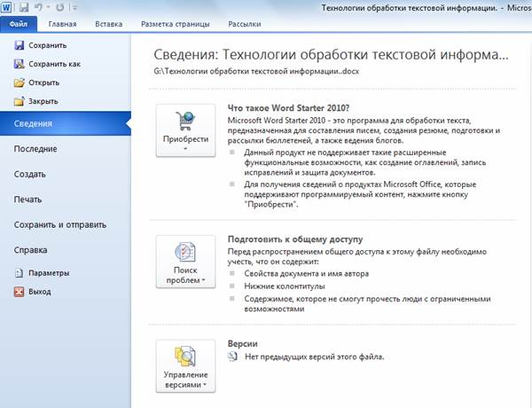This screenshot has width=532, height=408.
Task: Switch to the Рассылки tab
Action: point(244,25)
